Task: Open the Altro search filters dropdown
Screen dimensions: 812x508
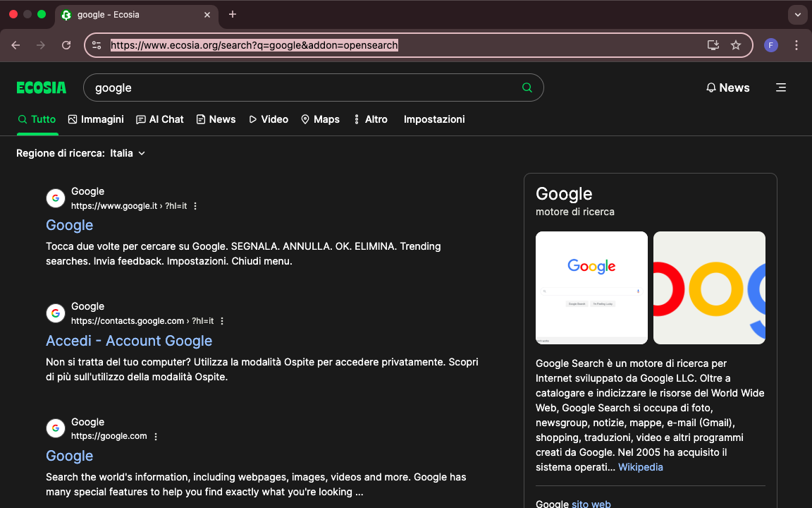Action: (x=370, y=119)
